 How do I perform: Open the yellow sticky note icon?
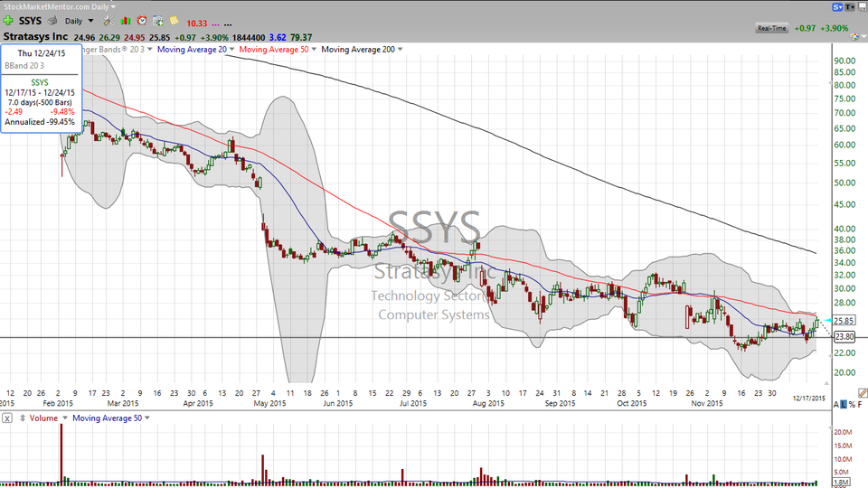click(x=174, y=21)
